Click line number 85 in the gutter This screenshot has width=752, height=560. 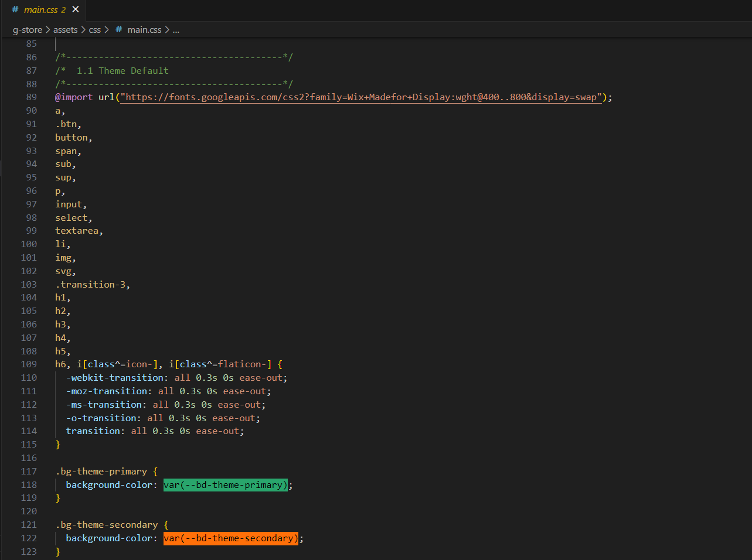click(x=32, y=44)
